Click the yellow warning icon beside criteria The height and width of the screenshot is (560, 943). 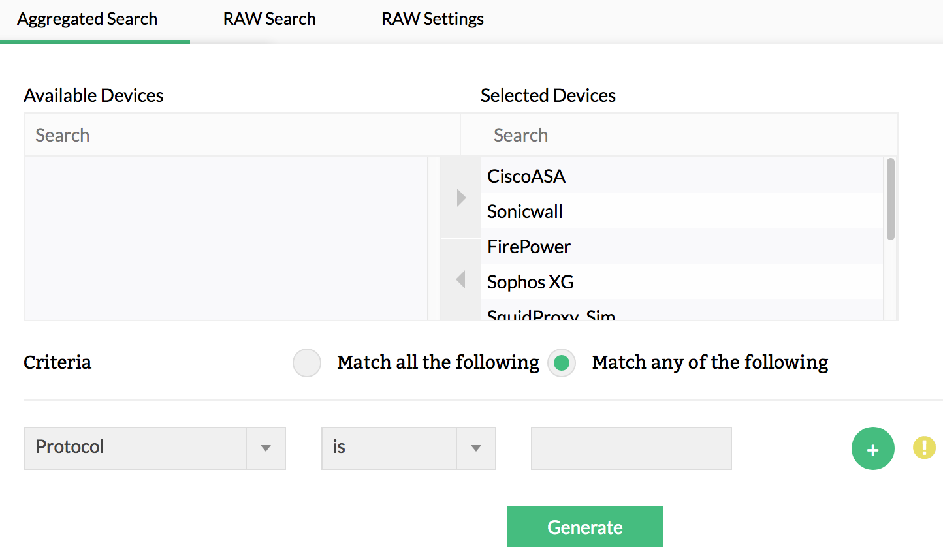pyautogui.click(x=924, y=448)
